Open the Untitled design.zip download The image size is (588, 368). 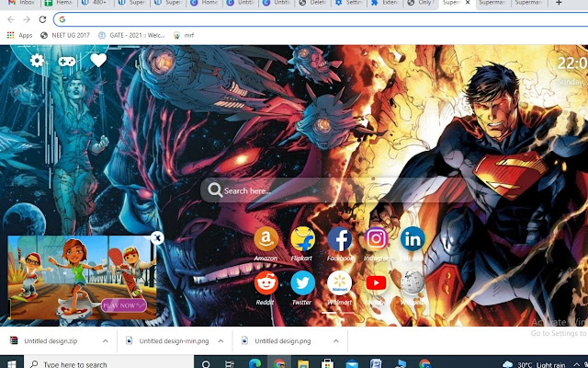(51, 341)
